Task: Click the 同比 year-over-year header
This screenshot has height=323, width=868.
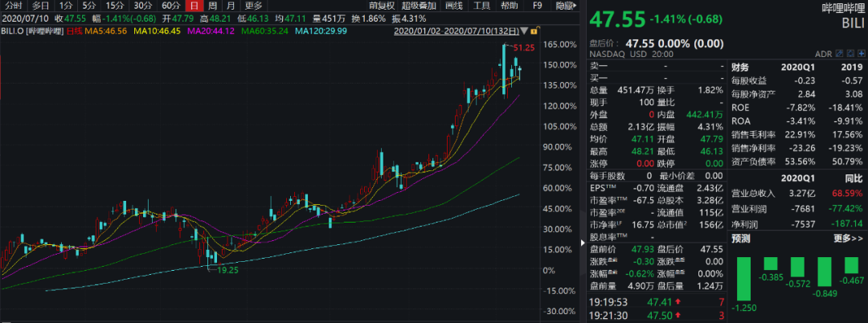Action: pos(854,178)
